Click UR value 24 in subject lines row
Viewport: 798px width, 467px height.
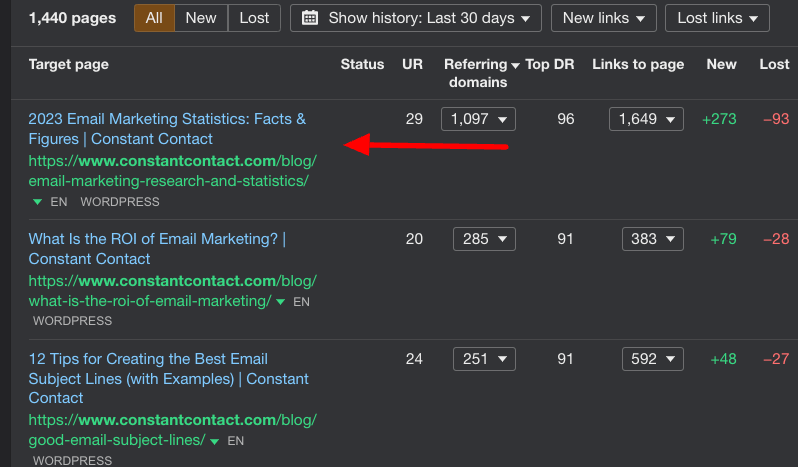tap(414, 359)
